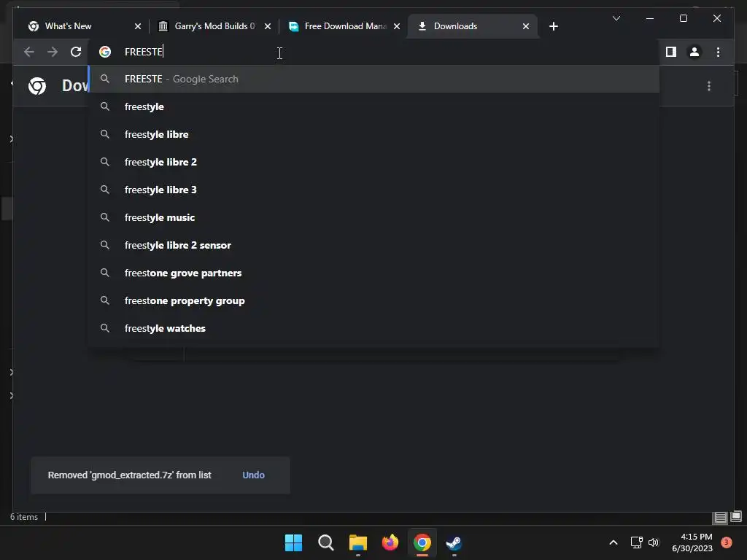The height and width of the screenshot is (560, 747).
Task: Open the Windows Start menu
Action: (x=293, y=542)
